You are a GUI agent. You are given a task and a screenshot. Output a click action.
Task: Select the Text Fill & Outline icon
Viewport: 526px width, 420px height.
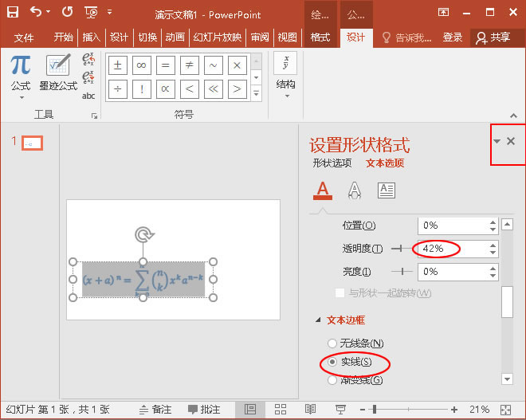(322, 190)
